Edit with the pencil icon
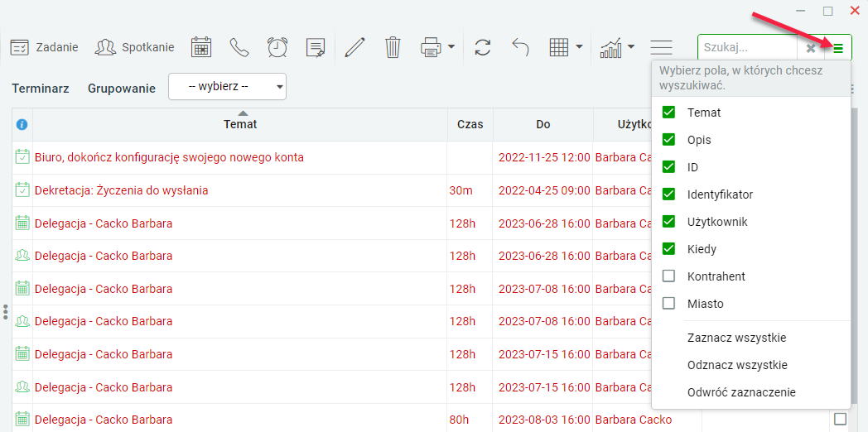The image size is (868, 432). pos(354,47)
